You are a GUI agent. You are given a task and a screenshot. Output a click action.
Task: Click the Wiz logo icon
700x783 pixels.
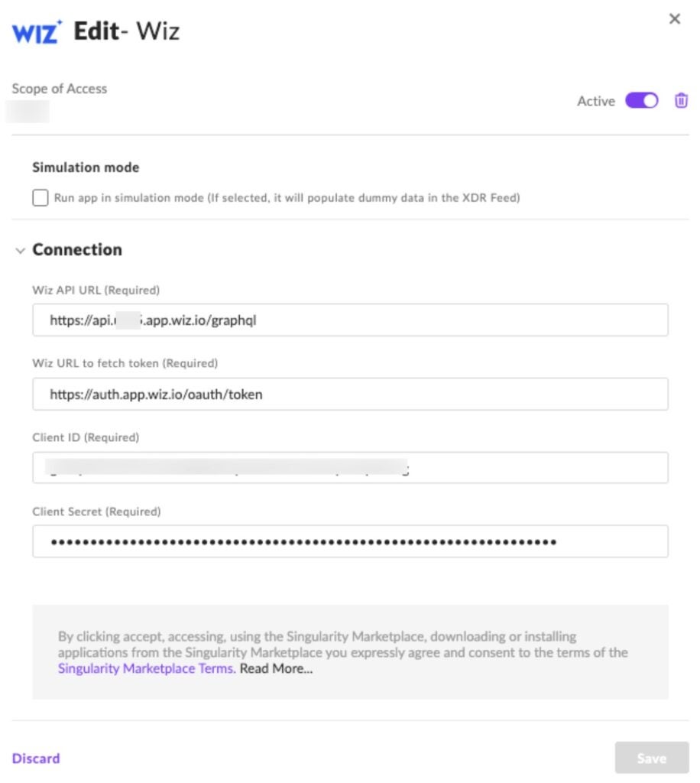(x=34, y=31)
